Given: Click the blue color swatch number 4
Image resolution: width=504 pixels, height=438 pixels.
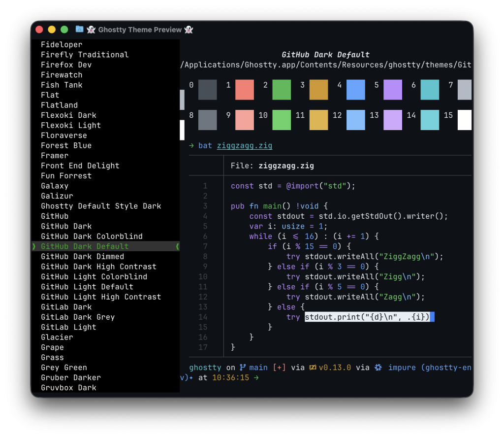Looking at the screenshot, I should [355, 90].
